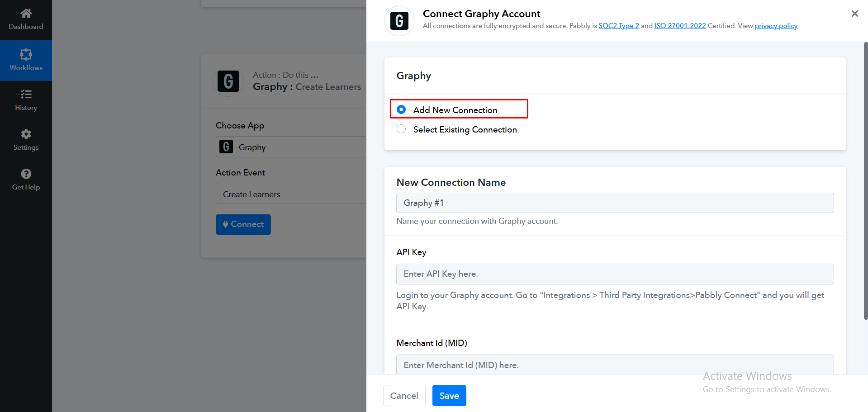Click the blue Connect button
The image size is (868, 412).
coord(243,224)
